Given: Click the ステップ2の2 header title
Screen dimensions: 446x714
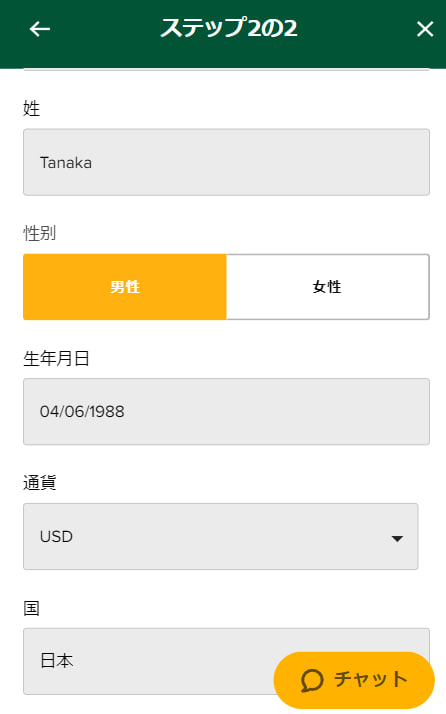Looking at the screenshot, I should [x=229, y=28].
